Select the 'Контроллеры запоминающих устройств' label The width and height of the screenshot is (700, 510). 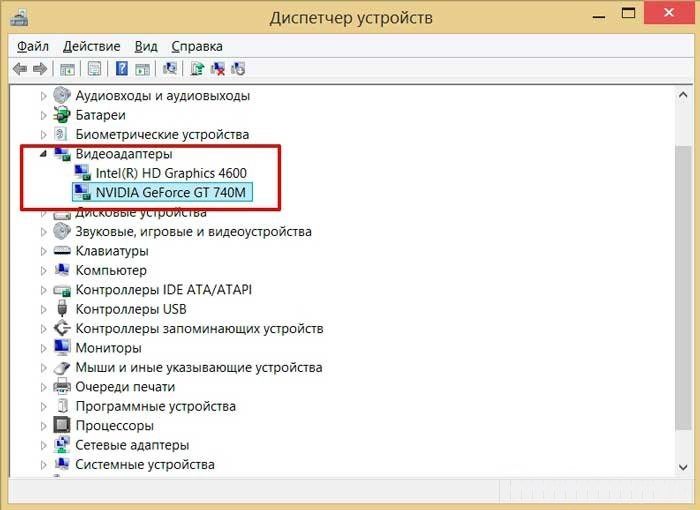(x=199, y=329)
